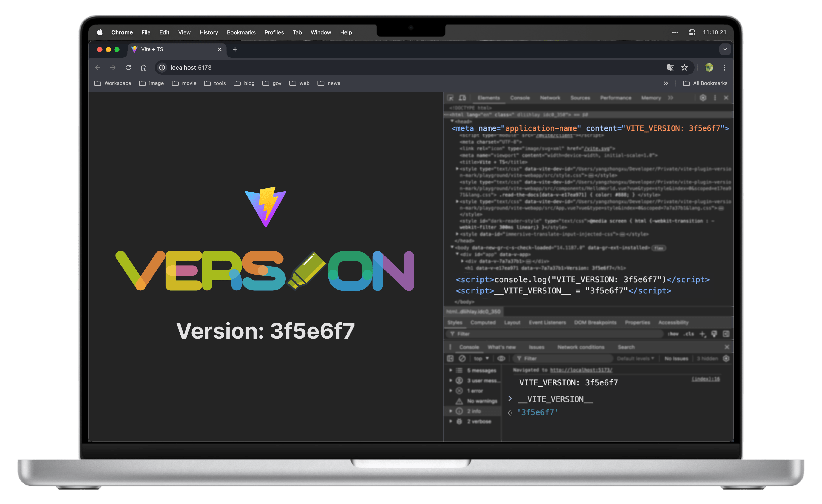
Task: Click the inspect element picker icon
Action: [x=450, y=98]
